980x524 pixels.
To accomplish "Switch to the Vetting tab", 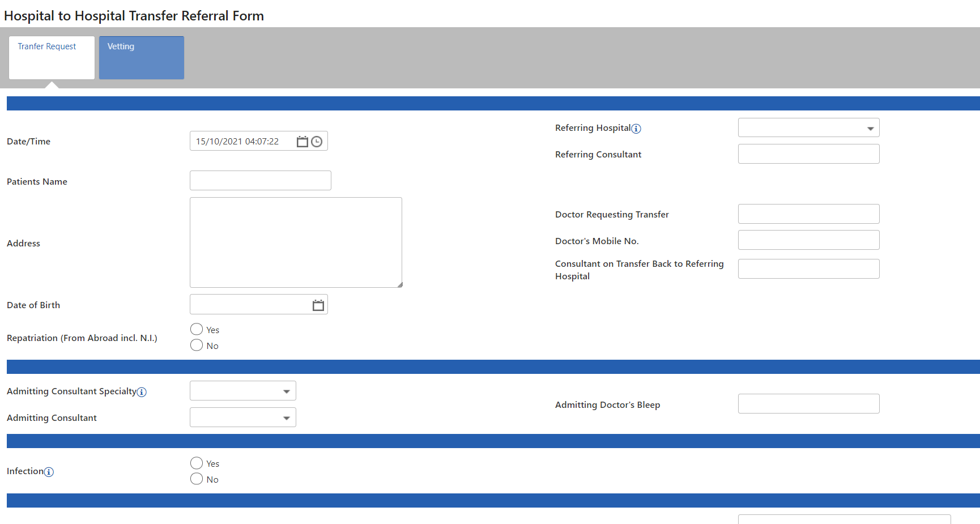I will [x=141, y=57].
